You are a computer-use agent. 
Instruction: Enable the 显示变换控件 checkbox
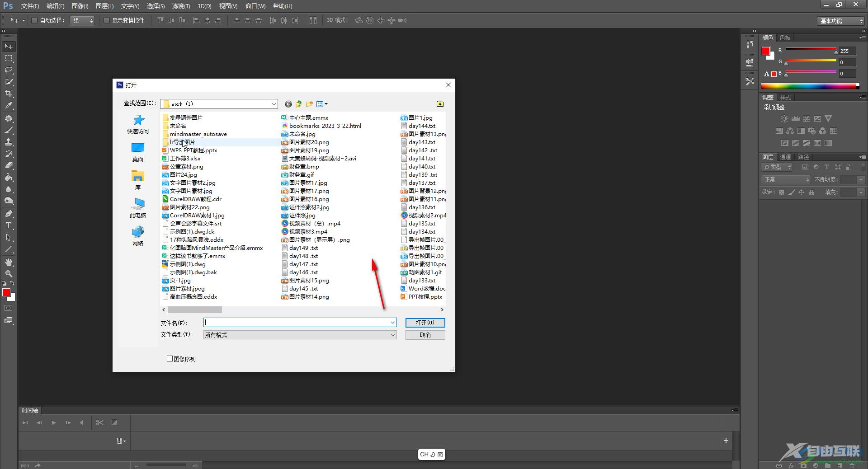tap(107, 20)
